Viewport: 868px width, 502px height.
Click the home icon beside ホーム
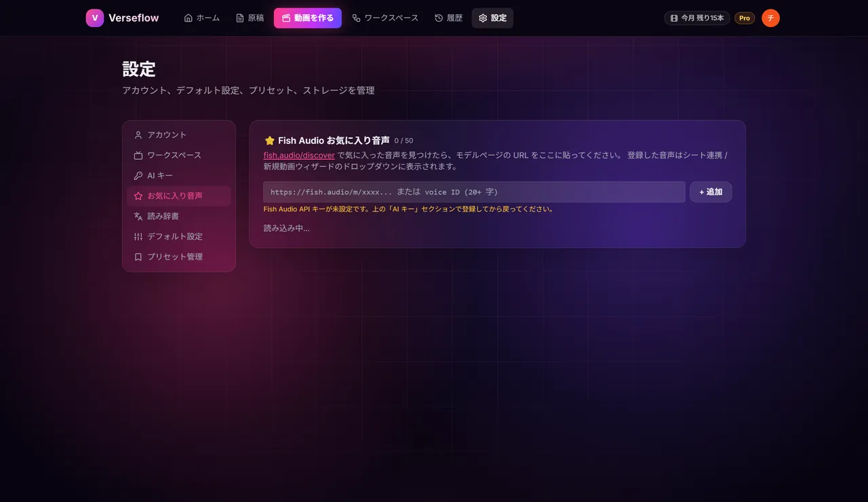click(189, 18)
